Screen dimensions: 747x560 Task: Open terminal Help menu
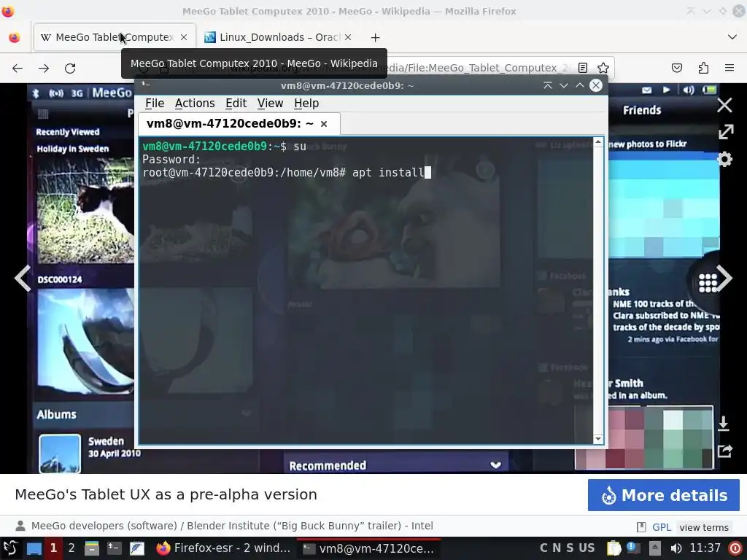306,104
